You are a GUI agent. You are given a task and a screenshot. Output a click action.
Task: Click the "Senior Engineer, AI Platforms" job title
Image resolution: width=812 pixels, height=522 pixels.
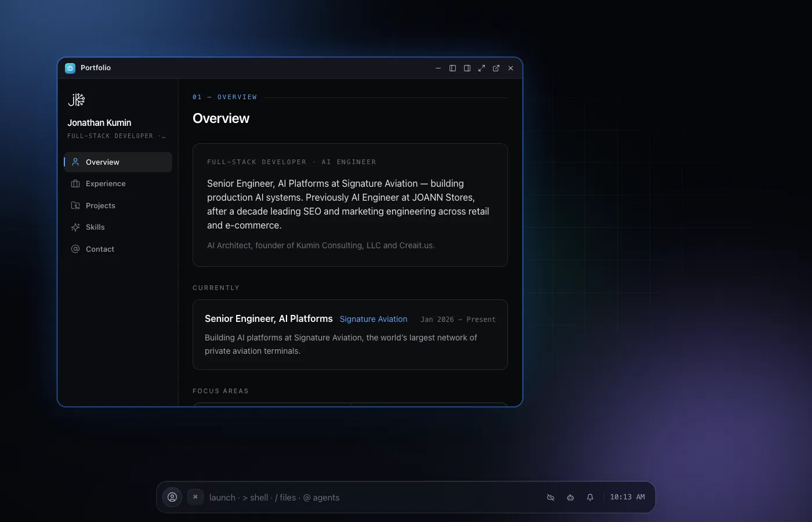point(269,319)
